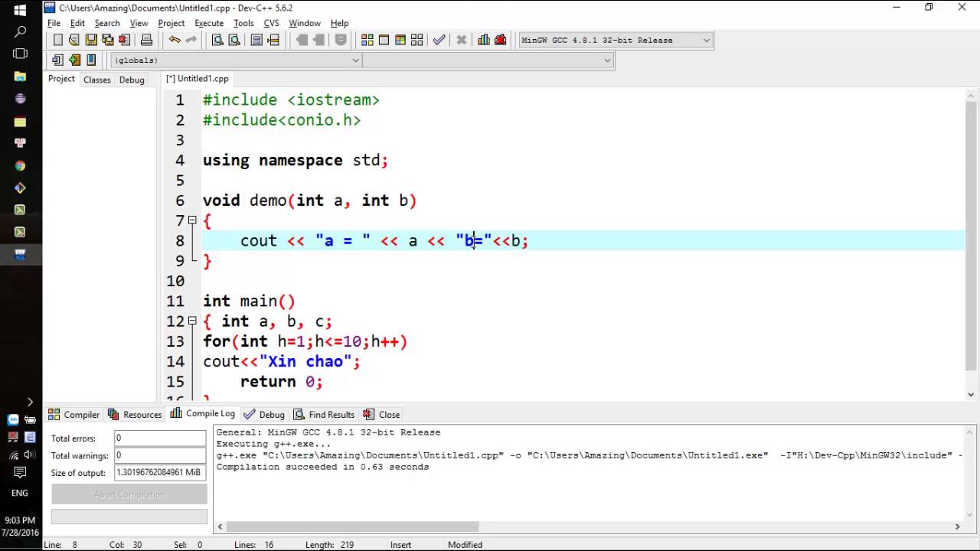The width and height of the screenshot is (980, 551).
Task: Open the CVS menu
Action: click(x=271, y=23)
